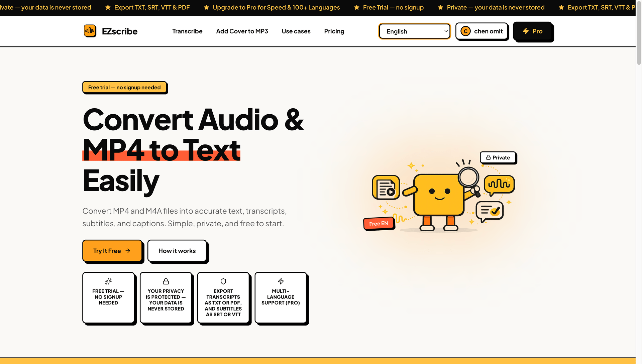Click the lock icon in Private badge
642x364 pixels.
(488, 157)
